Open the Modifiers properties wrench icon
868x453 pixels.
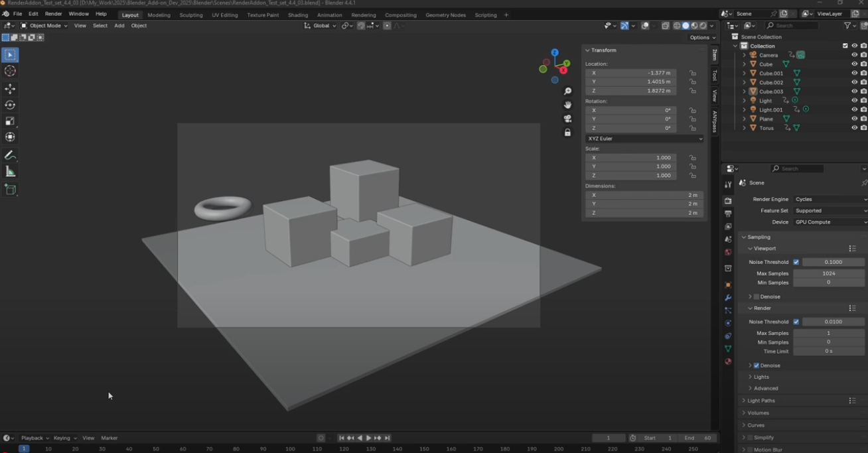coord(728,298)
